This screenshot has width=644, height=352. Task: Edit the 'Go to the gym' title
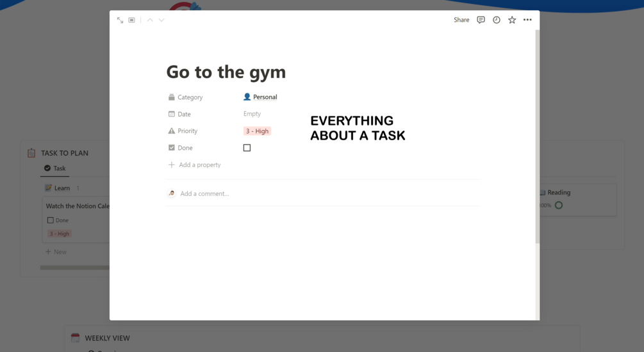pyautogui.click(x=226, y=72)
